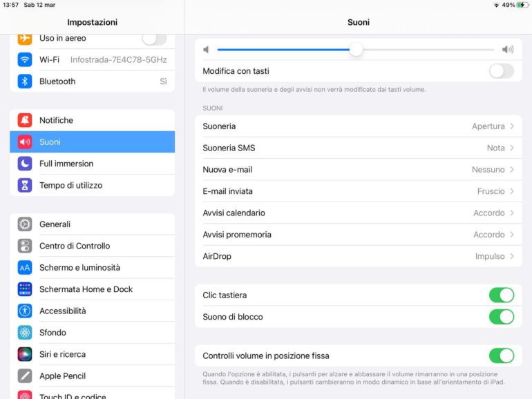Tap the Wi-Fi icon in the settings sidebar
Screen dimensions: 532x399
pyautogui.click(x=25, y=59)
